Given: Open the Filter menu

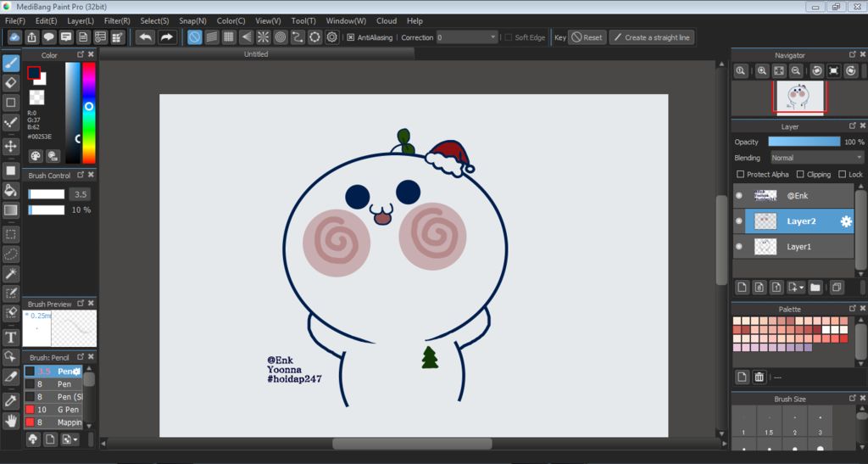Looking at the screenshot, I should coord(117,21).
